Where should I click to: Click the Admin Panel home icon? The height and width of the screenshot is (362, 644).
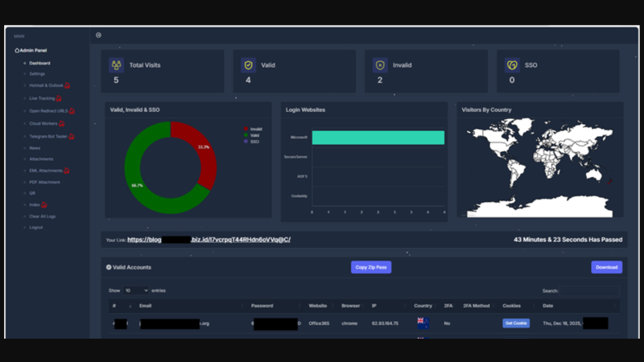pyautogui.click(x=17, y=51)
